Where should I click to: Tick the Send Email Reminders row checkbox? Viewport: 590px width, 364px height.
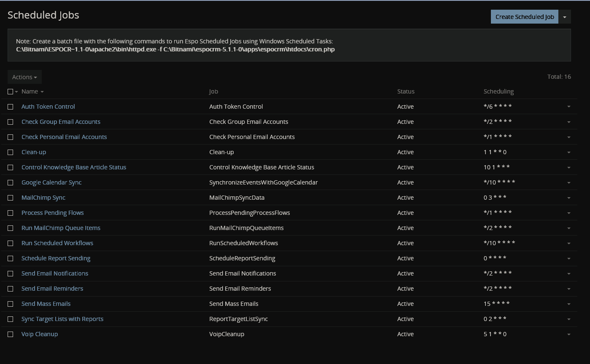(x=11, y=289)
